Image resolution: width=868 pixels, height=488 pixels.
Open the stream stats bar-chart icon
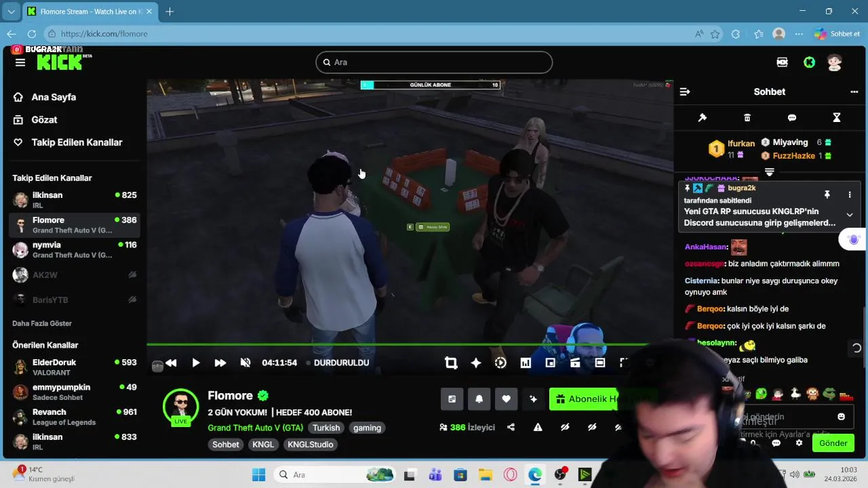click(526, 363)
